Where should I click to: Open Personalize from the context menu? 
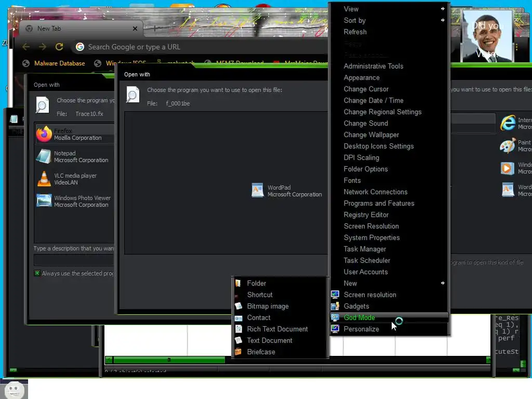pos(389,329)
